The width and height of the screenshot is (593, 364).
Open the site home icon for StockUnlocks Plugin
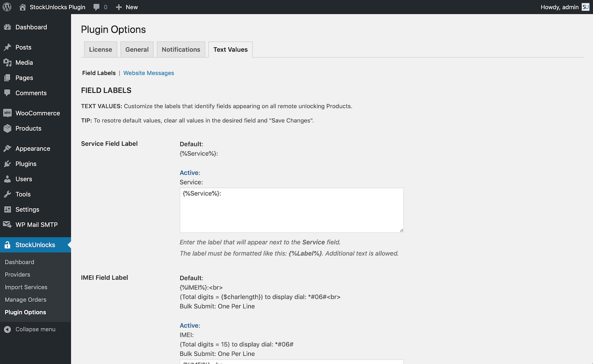point(23,7)
